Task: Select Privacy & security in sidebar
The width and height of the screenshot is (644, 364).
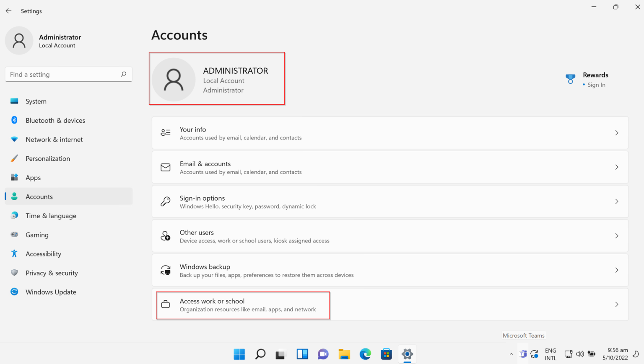Action: tap(52, 273)
